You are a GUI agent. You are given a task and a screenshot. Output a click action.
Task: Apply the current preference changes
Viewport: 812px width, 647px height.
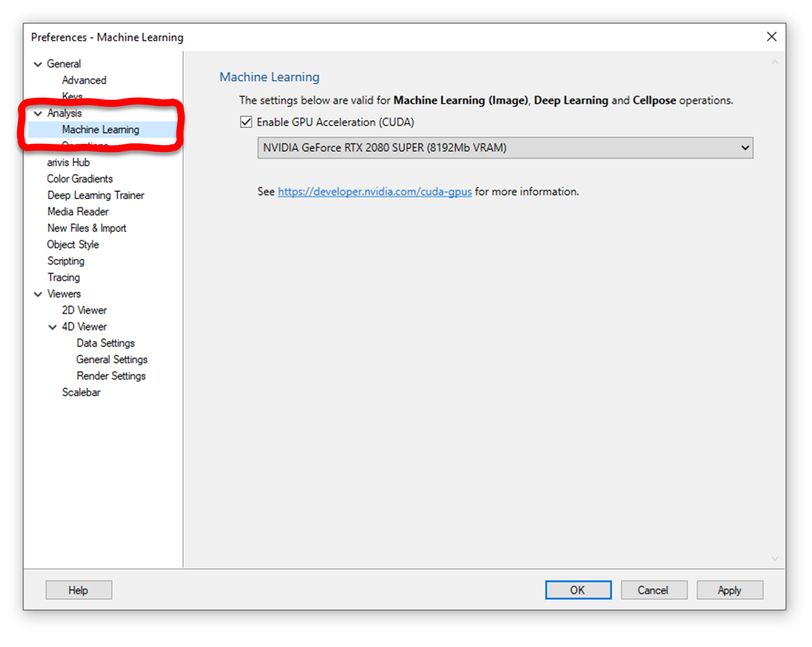[x=730, y=590]
